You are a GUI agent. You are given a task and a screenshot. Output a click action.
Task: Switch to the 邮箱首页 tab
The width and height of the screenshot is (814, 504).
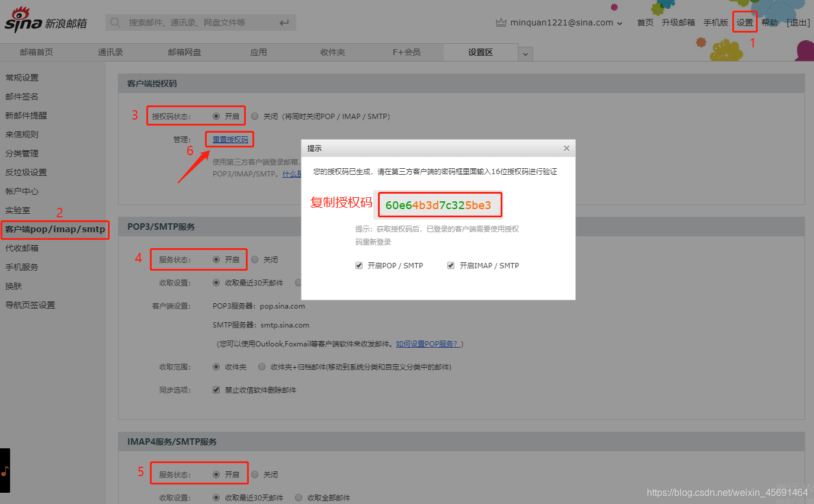(x=37, y=52)
